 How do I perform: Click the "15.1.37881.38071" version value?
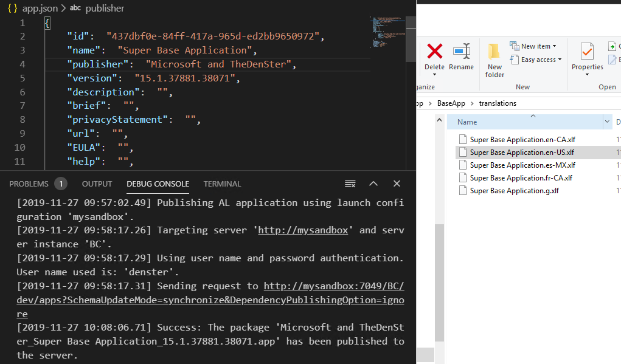[185, 78]
